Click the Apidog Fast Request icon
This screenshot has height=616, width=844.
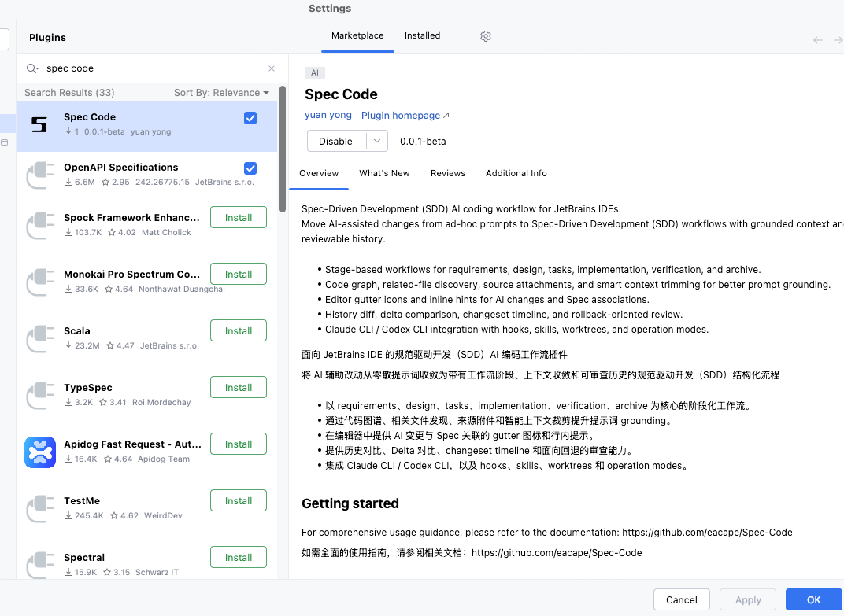[39, 452]
